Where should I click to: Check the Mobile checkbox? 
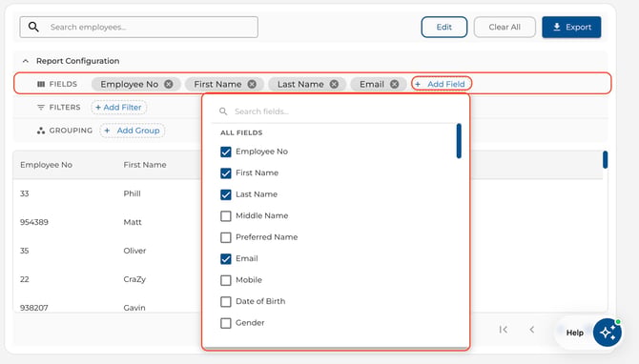[x=225, y=280]
